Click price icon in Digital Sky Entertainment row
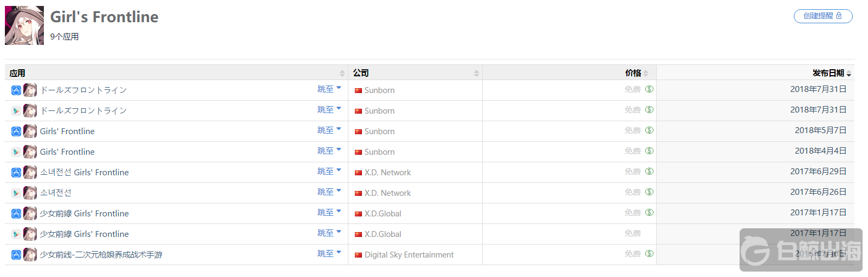This screenshot has width=868, height=277. coord(649,254)
